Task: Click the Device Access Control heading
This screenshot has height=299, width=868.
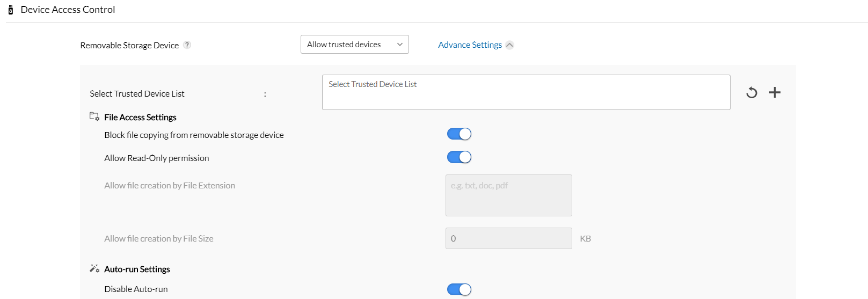Action: pyautogui.click(x=68, y=10)
